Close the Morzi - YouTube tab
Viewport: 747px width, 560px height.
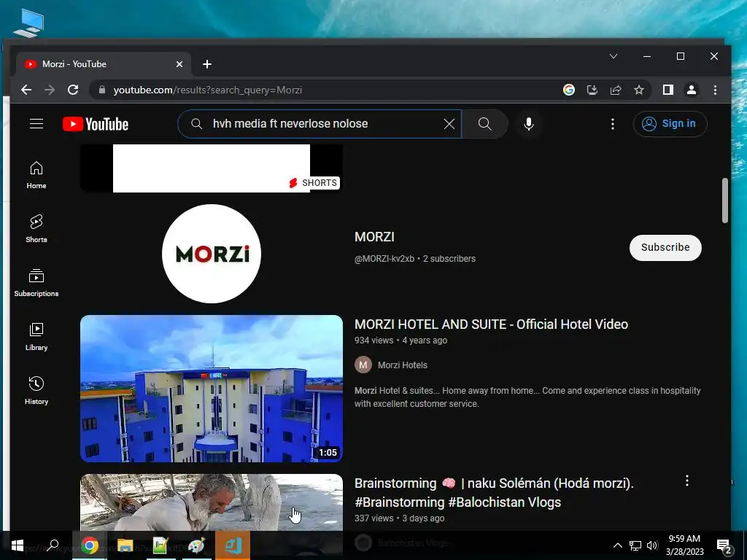tap(179, 64)
